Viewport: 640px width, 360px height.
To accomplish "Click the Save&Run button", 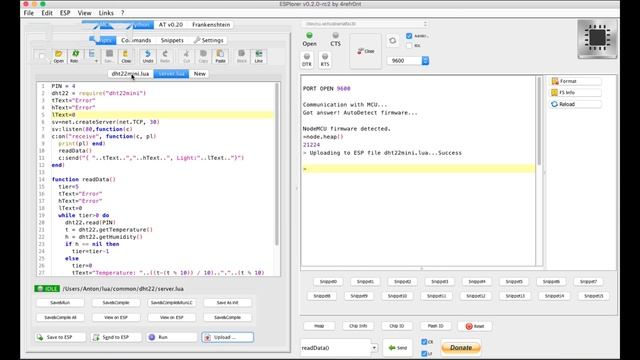I will (x=60, y=302).
